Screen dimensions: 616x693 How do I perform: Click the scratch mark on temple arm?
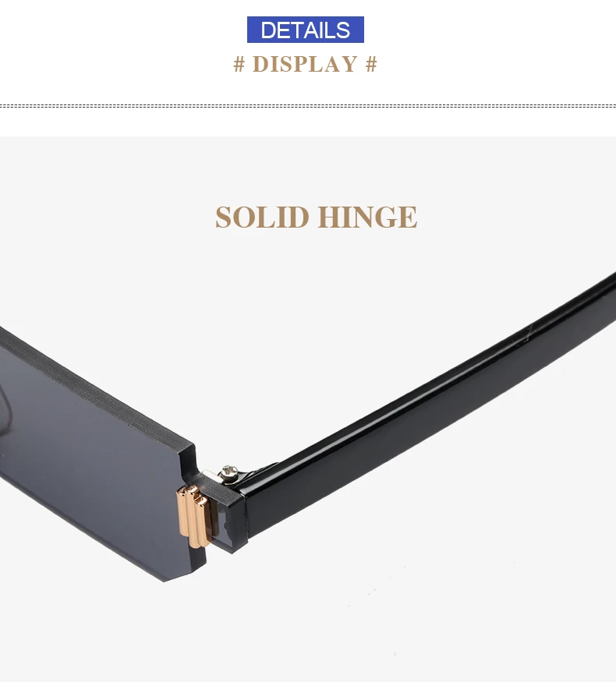(x=529, y=333)
